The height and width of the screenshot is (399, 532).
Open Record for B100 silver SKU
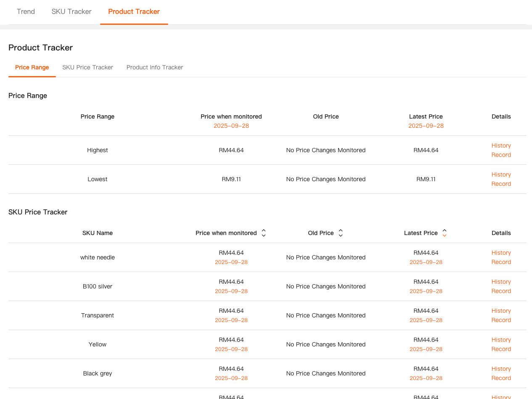(x=501, y=291)
